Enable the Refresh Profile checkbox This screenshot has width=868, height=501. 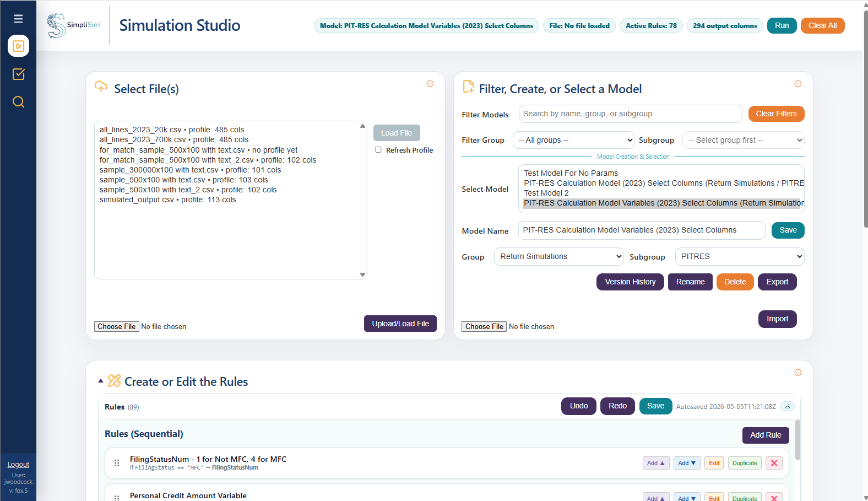(378, 150)
